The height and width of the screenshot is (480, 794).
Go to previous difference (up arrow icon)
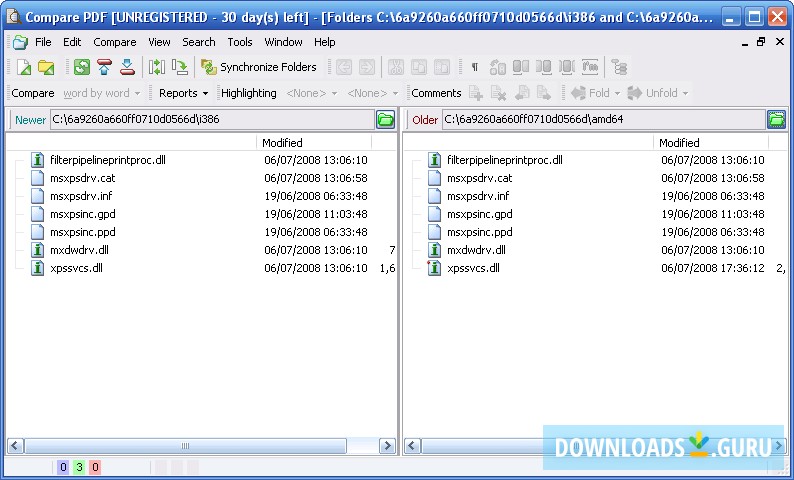click(x=105, y=67)
